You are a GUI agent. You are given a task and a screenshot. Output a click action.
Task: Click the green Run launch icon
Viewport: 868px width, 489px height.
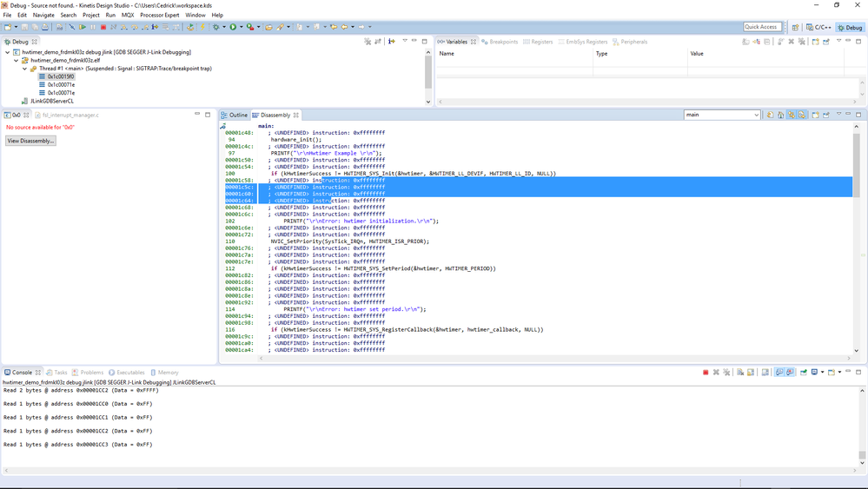233,27
